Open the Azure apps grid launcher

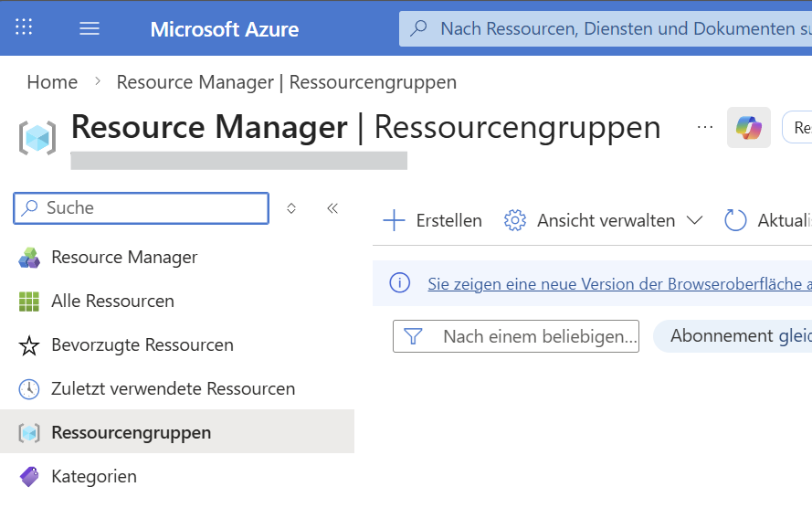[x=25, y=27]
